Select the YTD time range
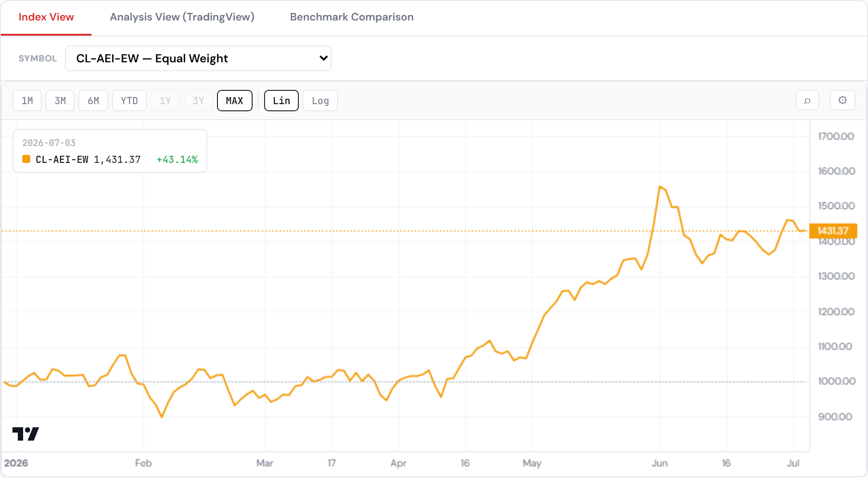 point(129,101)
